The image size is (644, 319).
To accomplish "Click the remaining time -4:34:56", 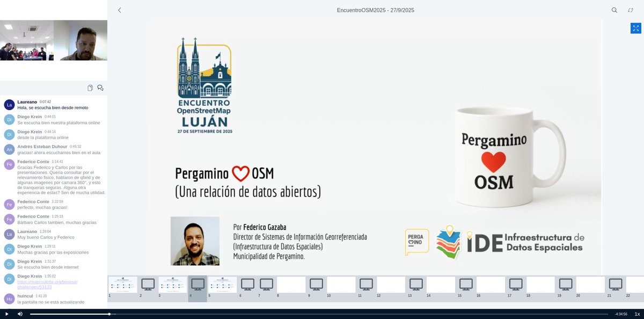I will coord(621,314).
